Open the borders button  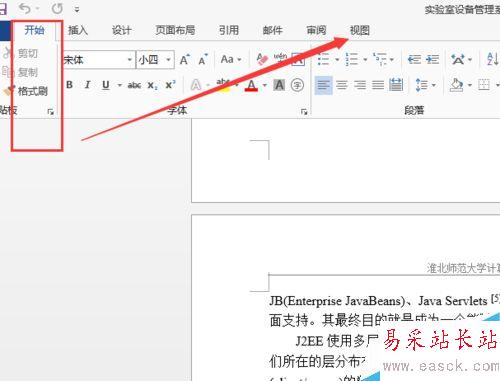coord(484,85)
